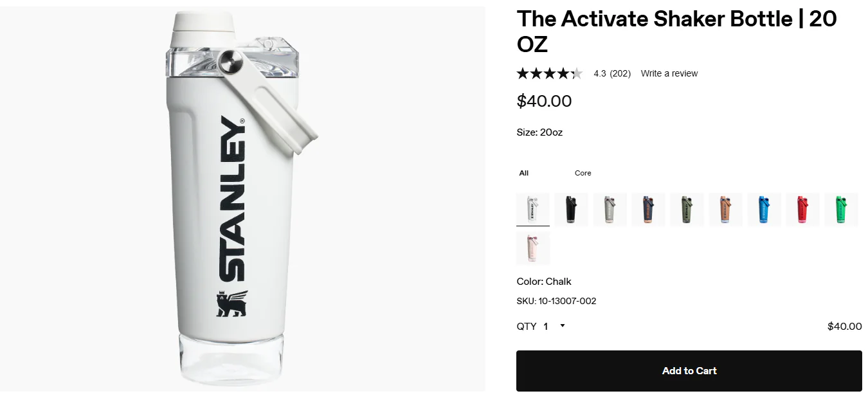Screen dimensions: 868x398
Task: Click the main Stanley bottle product image
Action: coord(242,199)
